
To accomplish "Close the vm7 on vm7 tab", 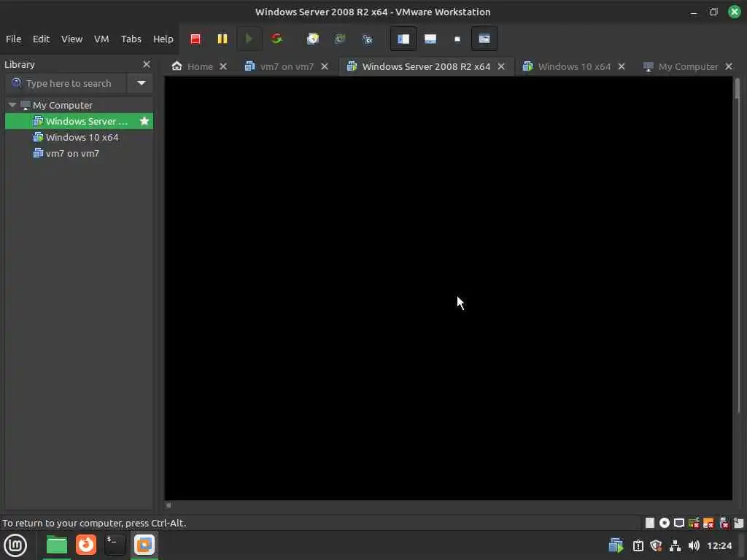I will 325,66.
